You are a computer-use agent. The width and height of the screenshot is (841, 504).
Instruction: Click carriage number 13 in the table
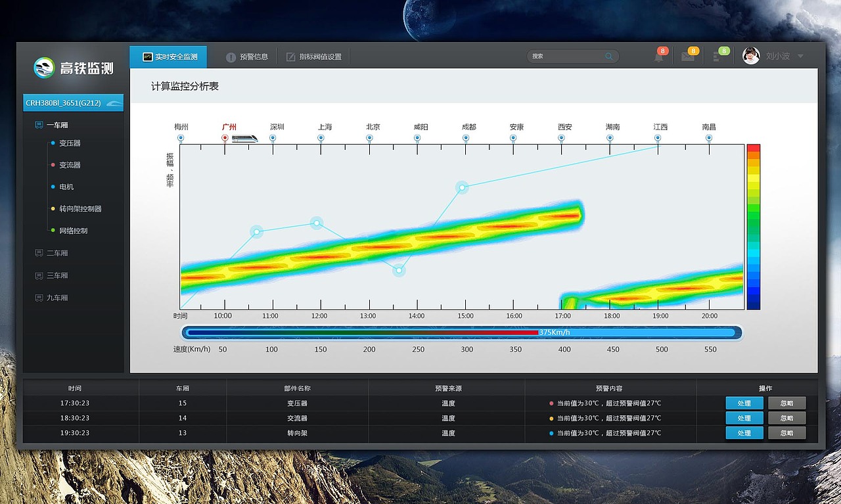pos(183,433)
